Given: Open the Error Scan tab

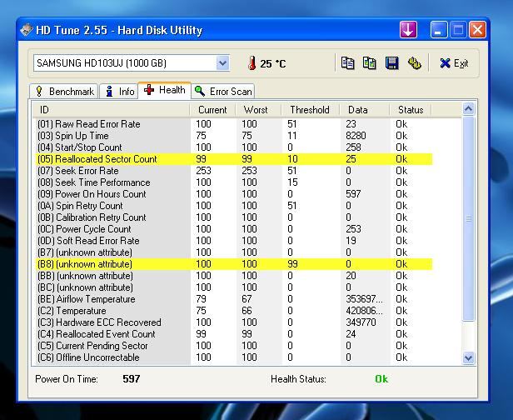Looking at the screenshot, I should (223, 92).
